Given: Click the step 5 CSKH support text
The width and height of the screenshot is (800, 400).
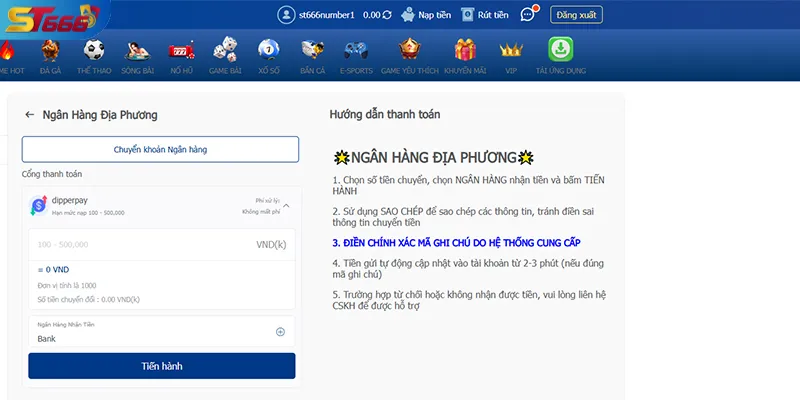Looking at the screenshot, I should tap(469, 300).
